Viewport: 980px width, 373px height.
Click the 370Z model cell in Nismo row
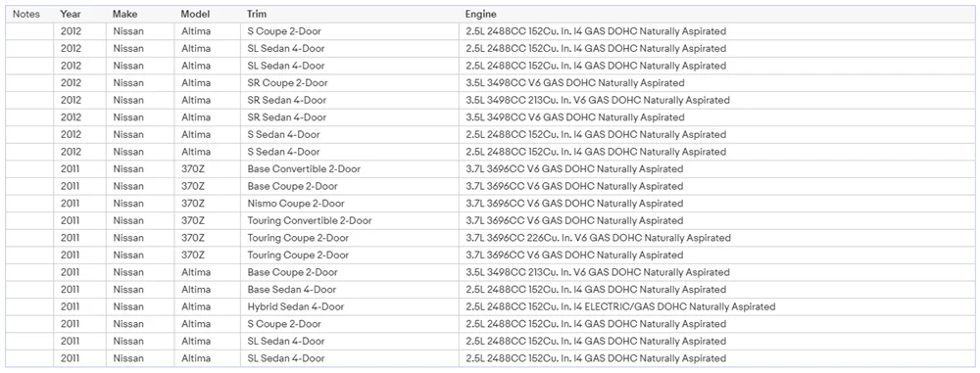207,204
